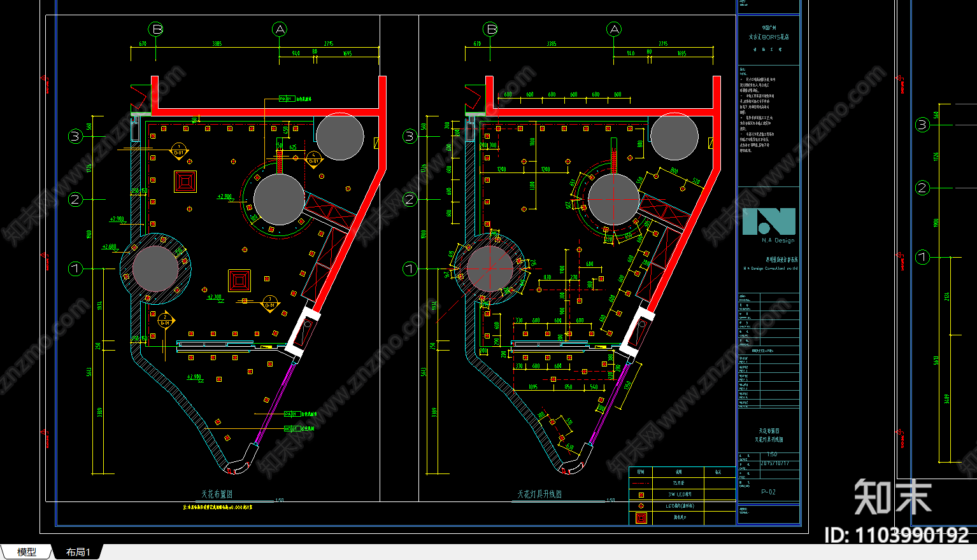The width and height of the screenshot is (977, 560).
Task: Click the 1:50 scale value in title block
Action: [x=772, y=455]
